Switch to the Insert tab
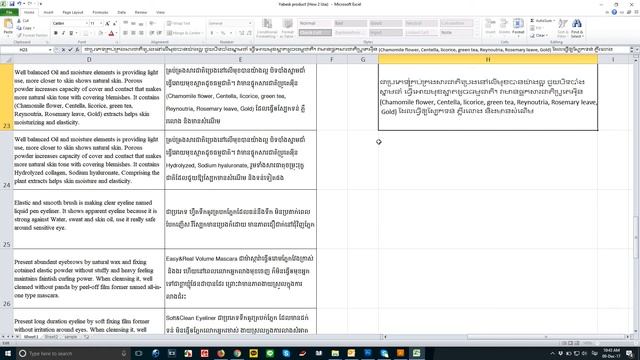This screenshot has width=640, height=360. (x=48, y=13)
